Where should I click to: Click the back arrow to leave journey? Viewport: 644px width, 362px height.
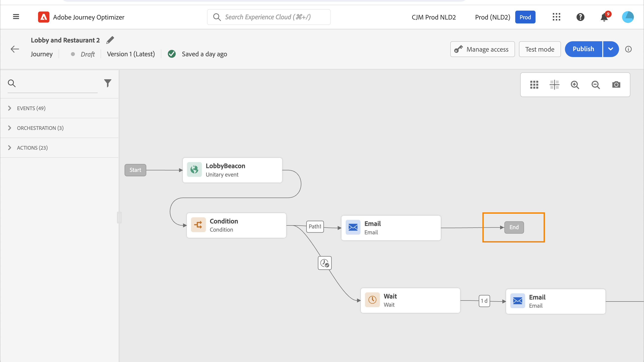[x=15, y=49]
